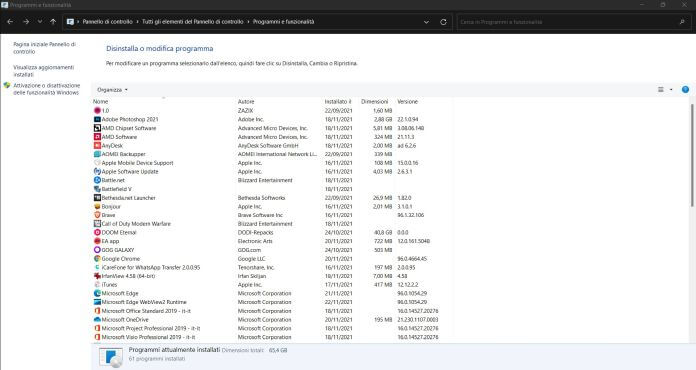Open Pagina iniziale Pannello di controllo link
The image size is (696, 370).
click(x=44, y=48)
